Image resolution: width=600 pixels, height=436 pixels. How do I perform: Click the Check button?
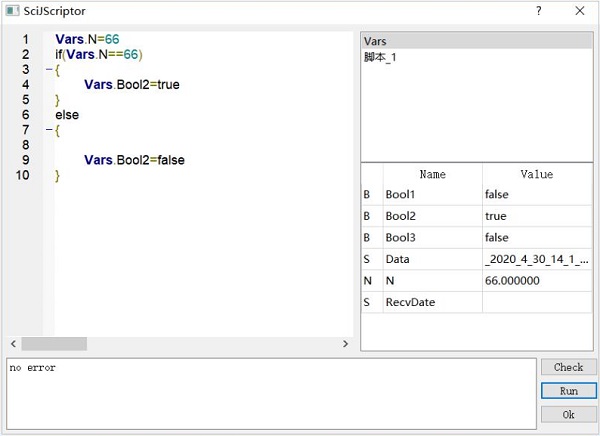(x=569, y=367)
